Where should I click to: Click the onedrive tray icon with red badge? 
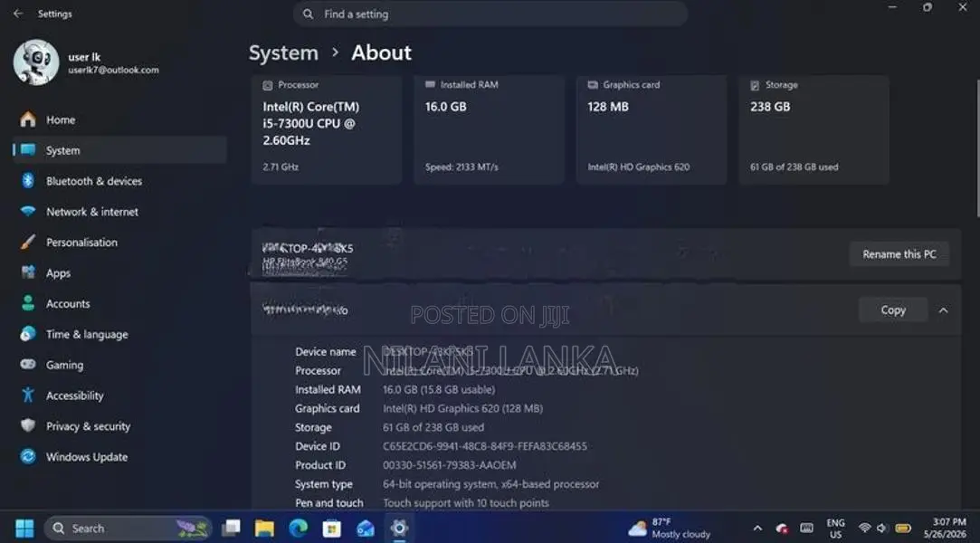tap(782, 528)
